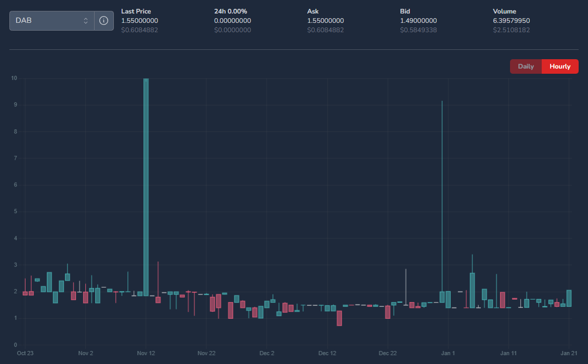Screen dimensions: 588x364
Task: Open the DAB market selector dropdown
Action: (x=52, y=21)
